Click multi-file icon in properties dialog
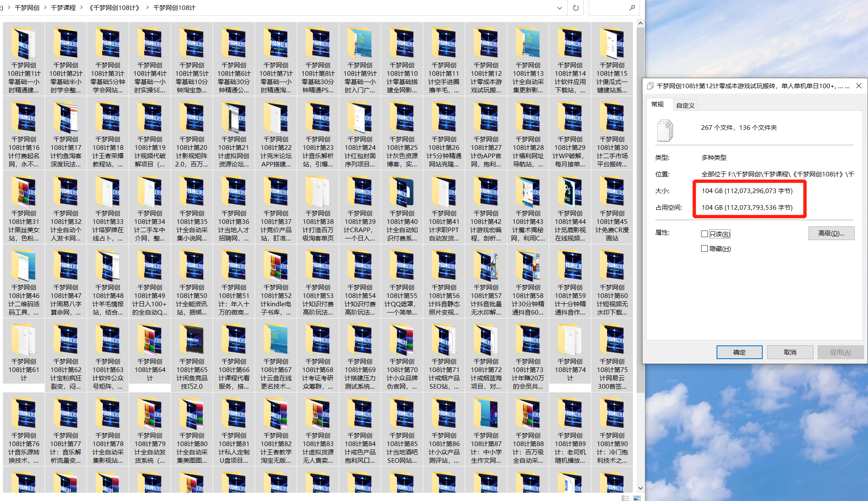This screenshot has height=501, width=868. [x=665, y=130]
